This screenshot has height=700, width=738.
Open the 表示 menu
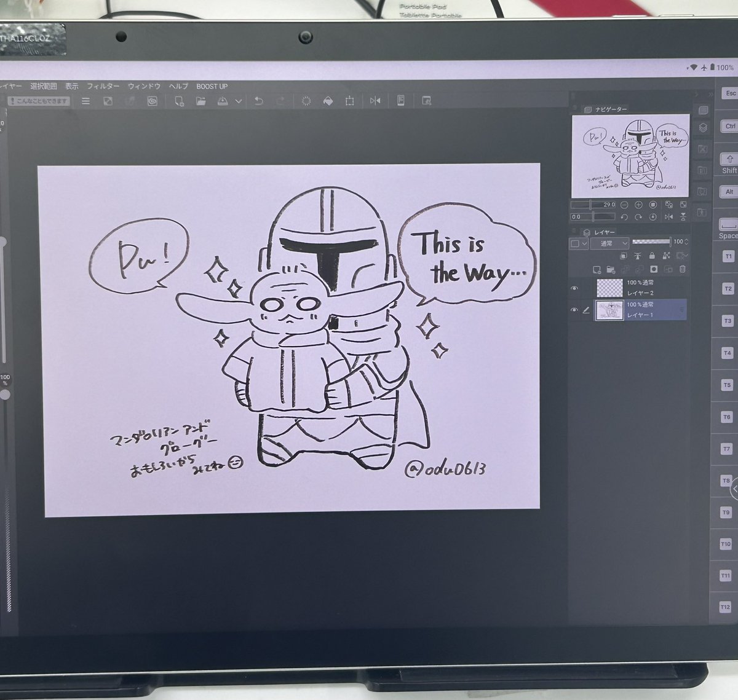coord(72,87)
